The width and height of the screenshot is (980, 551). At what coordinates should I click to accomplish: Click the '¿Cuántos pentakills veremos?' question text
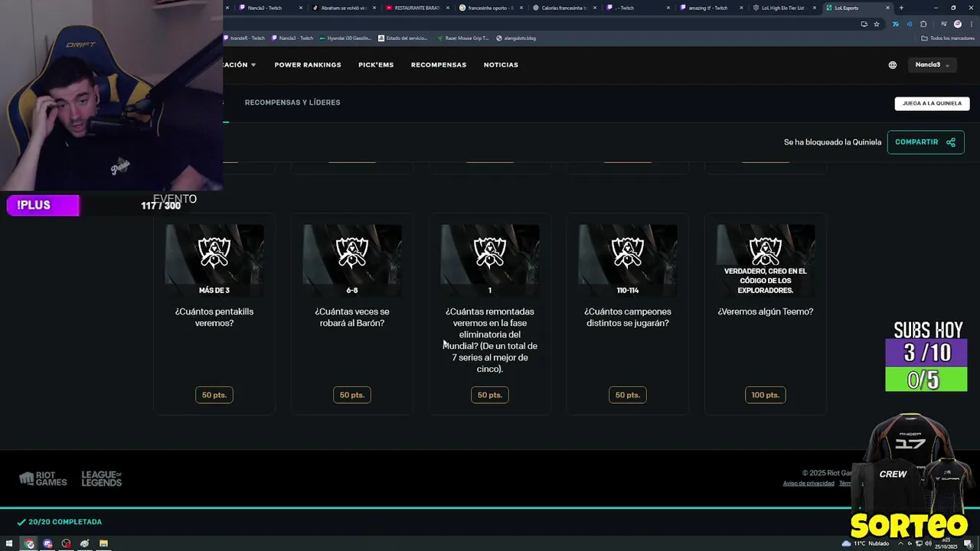[214, 317]
